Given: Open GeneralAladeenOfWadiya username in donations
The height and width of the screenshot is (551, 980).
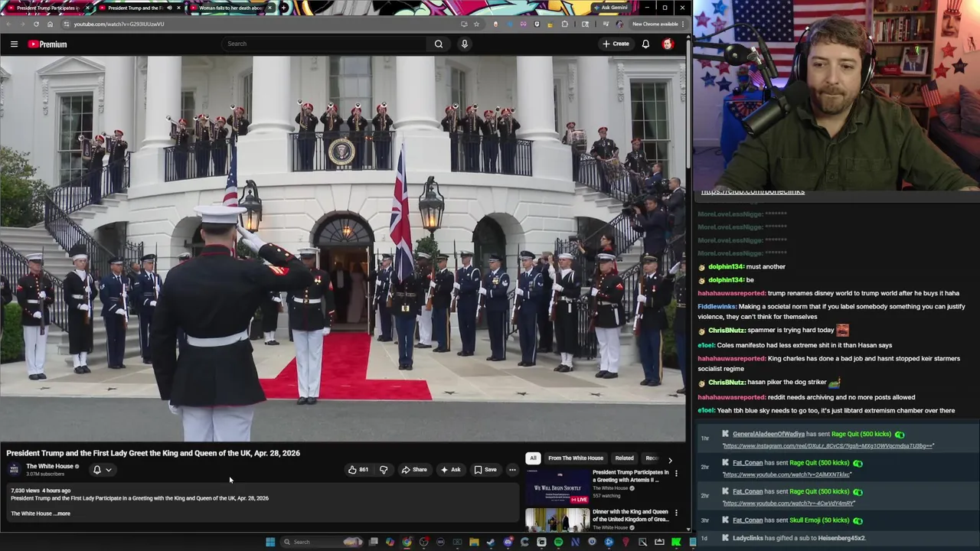Looking at the screenshot, I should [768, 434].
